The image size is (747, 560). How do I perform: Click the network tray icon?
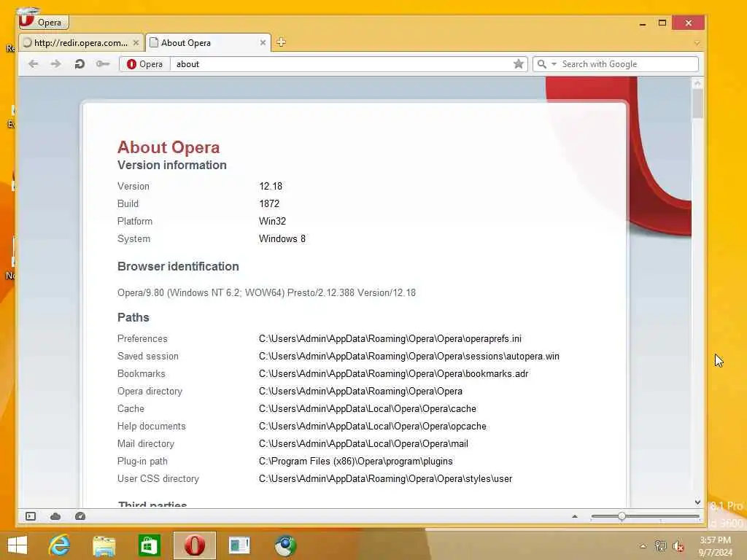660,546
